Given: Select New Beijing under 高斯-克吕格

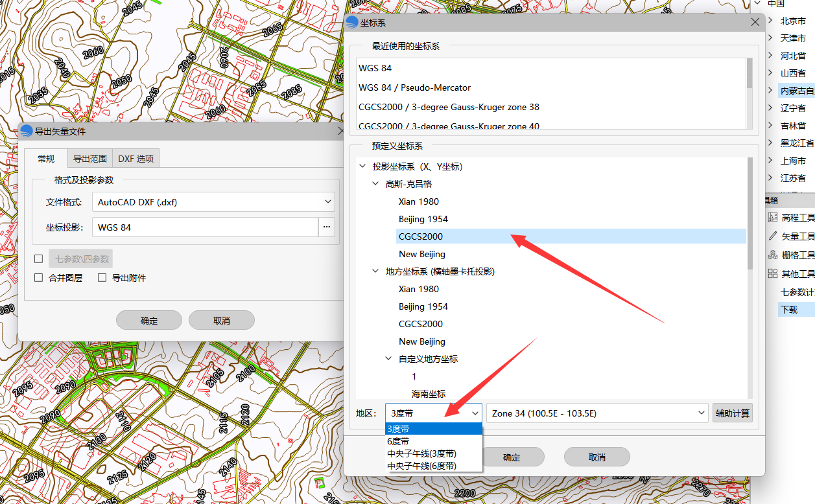Looking at the screenshot, I should click(422, 254).
